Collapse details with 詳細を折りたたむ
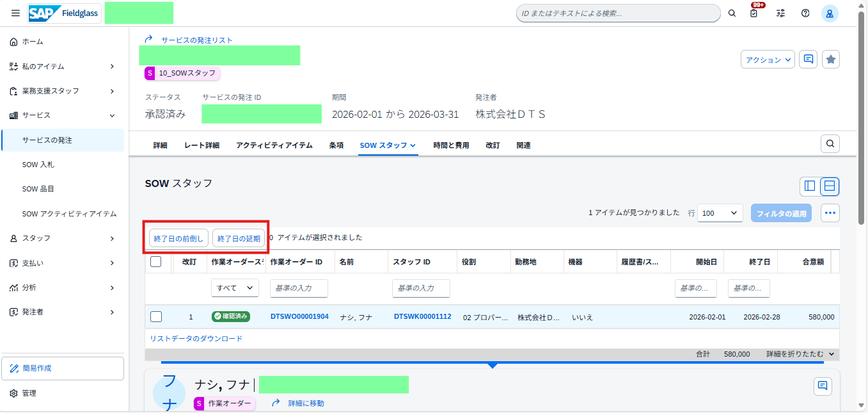 (800, 353)
